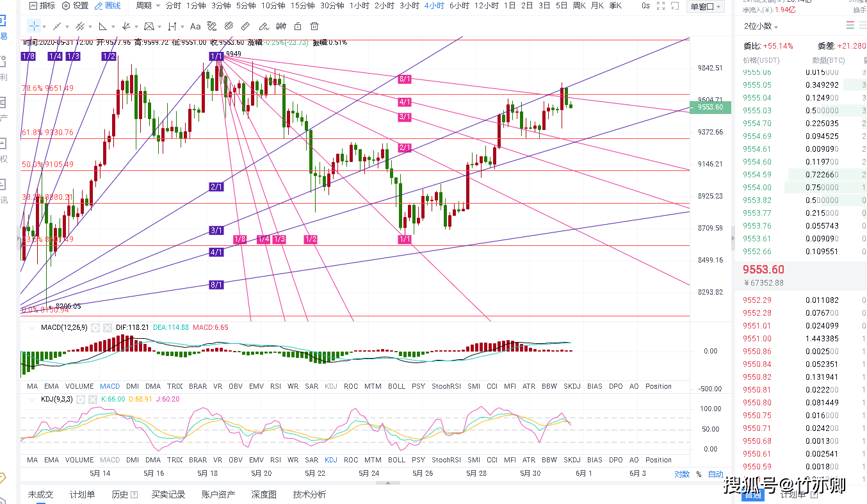Select BOLL in the KDJ indicator row
This screenshot has height=504, width=867.
pyautogui.click(x=396, y=460)
